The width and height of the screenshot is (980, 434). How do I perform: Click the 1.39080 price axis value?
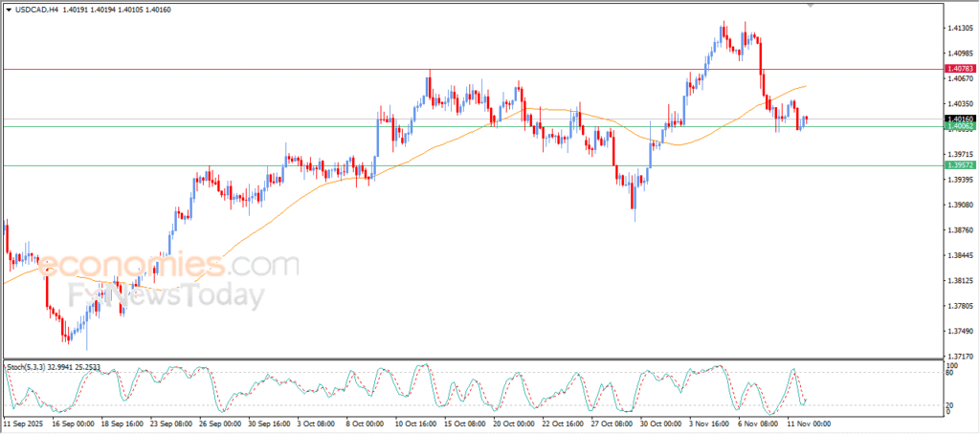pos(961,205)
